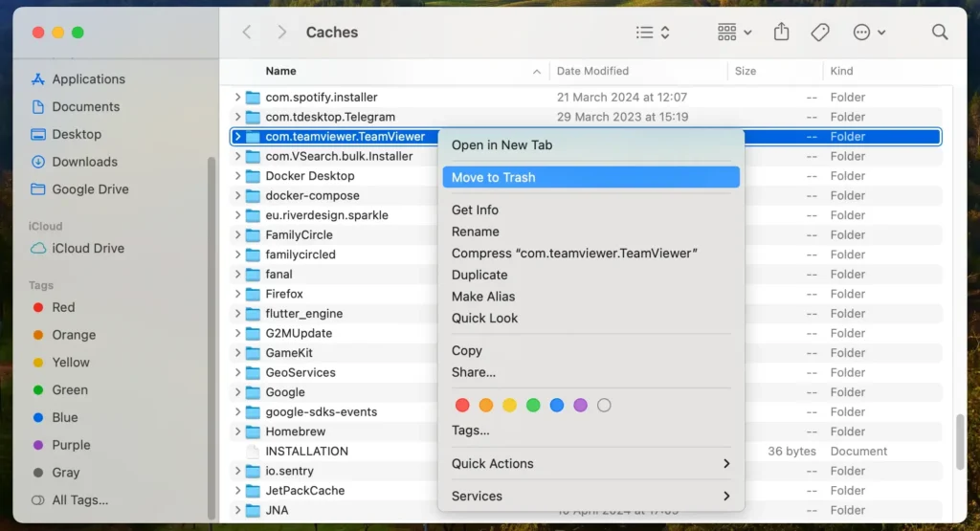This screenshot has width=980, height=531.
Task: Expand the Docker Desktop folder
Action: [237, 176]
